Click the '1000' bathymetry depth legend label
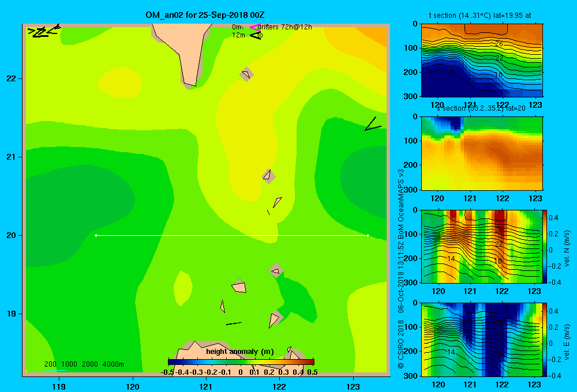The height and width of the screenshot is (392, 577). click(x=69, y=364)
